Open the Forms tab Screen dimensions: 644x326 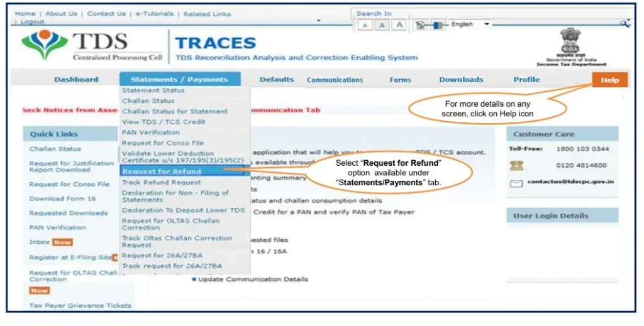(x=400, y=80)
